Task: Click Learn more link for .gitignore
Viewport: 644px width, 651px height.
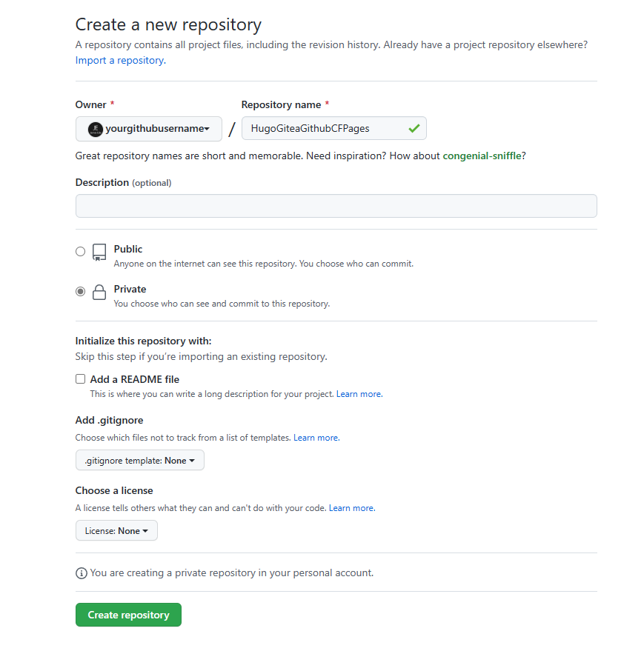Action: [316, 438]
